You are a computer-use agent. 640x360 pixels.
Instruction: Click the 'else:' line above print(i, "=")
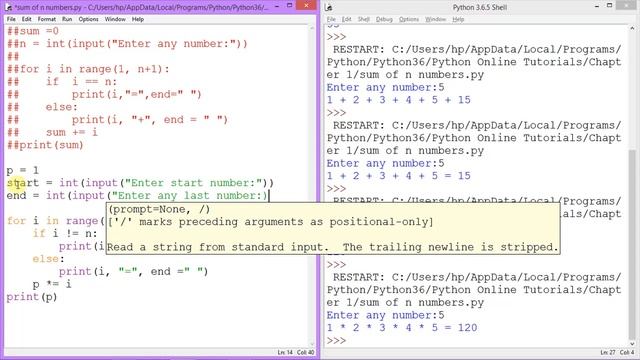(x=49, y=259)
